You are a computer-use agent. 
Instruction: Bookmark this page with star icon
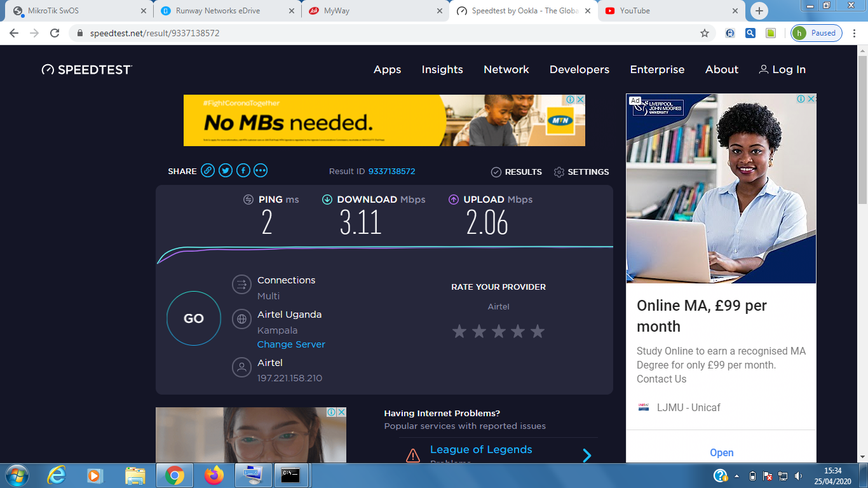tap(704, 33)
